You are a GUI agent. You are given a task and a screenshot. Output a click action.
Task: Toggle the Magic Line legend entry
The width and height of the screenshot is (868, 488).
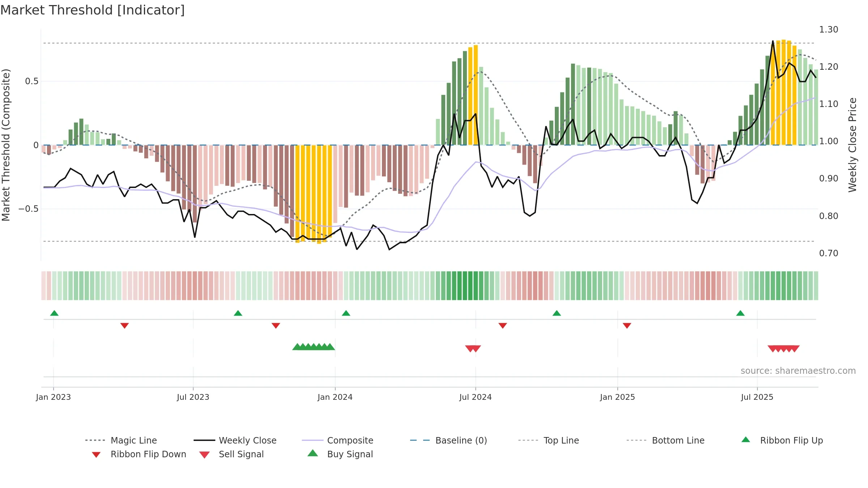point(121,440)
